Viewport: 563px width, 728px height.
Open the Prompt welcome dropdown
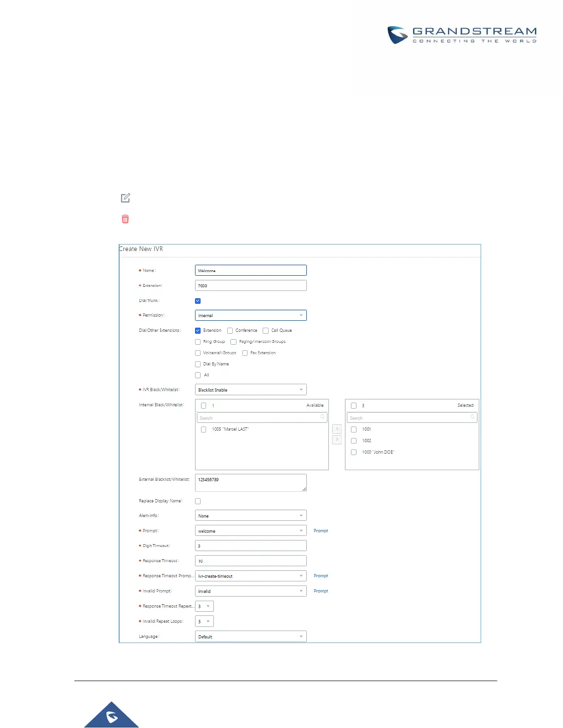tap(251, 531)
